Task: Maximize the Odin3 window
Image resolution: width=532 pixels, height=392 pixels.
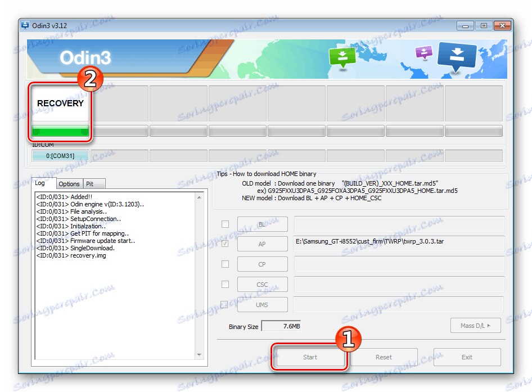Action: tap(484, 25)
